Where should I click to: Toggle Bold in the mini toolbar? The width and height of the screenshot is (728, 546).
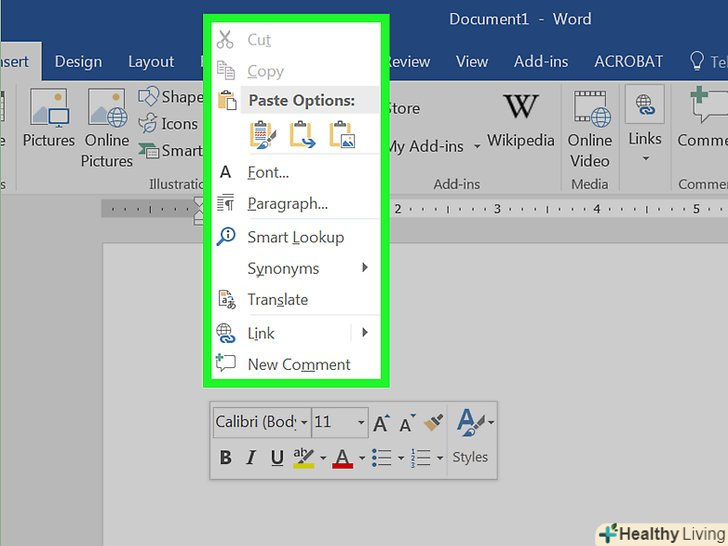pyautogui.click(x=225, y=458)
